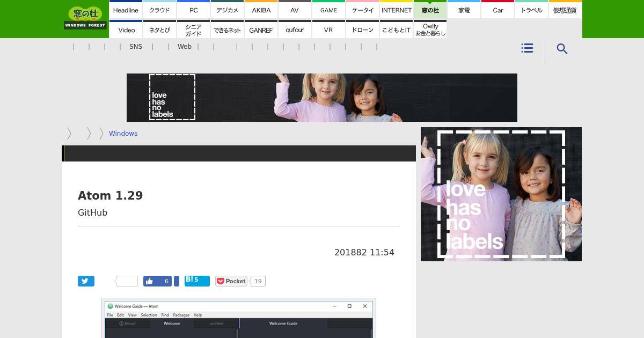Bookmark with Hatena B! button
The image size is (644, 338).
coord(197,281)
